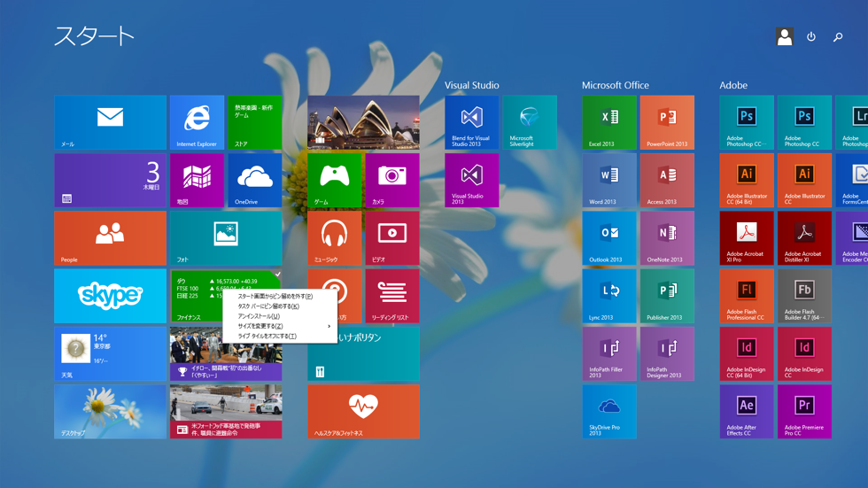Click the Visual Studio group heading

click(471, 85)
